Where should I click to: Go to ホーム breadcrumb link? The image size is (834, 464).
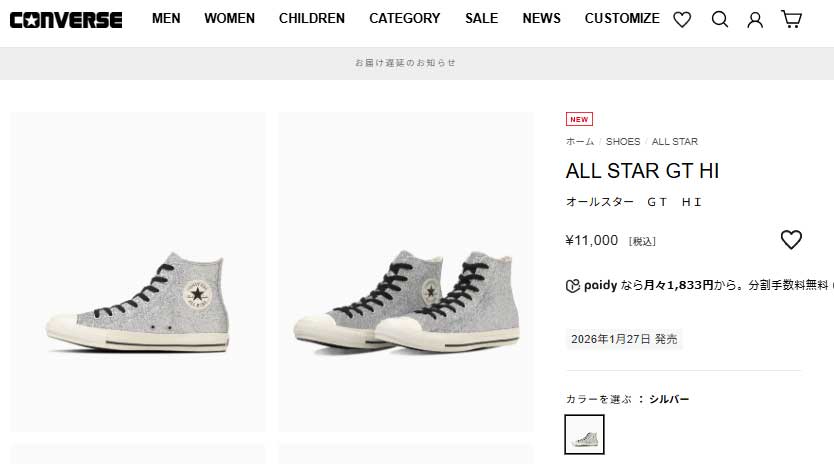[580, 142]
